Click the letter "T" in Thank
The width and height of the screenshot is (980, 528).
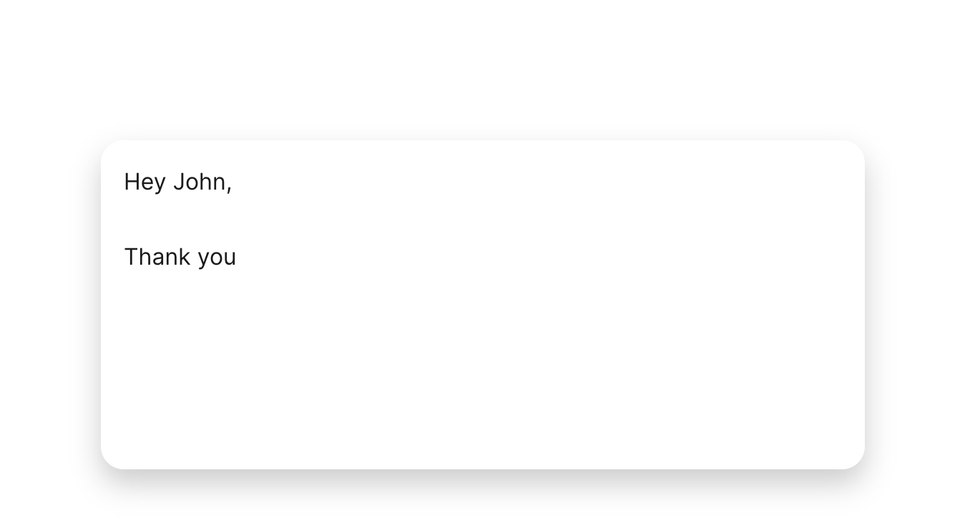tap(132, 257)
